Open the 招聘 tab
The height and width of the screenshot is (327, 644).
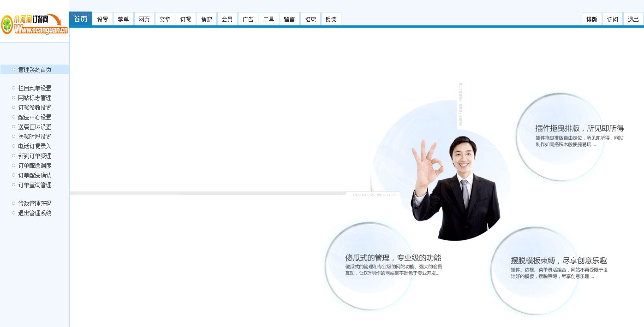[x=310, y=19]
